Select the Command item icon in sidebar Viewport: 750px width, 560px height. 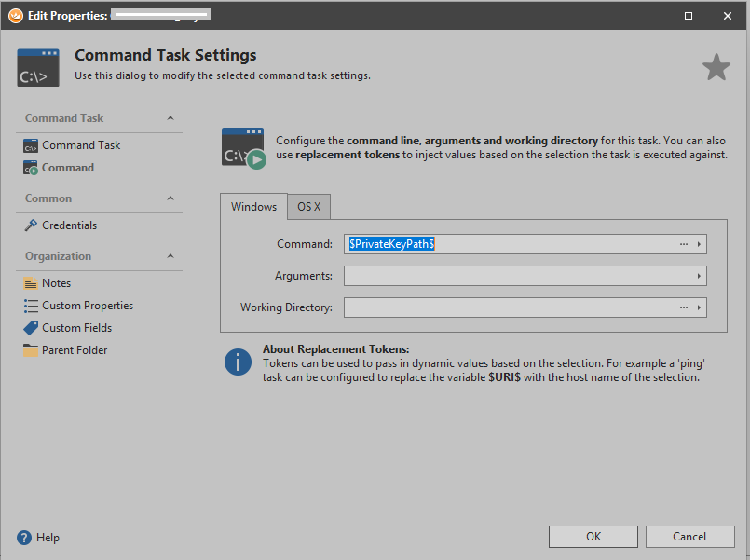[x=31, y=168]
